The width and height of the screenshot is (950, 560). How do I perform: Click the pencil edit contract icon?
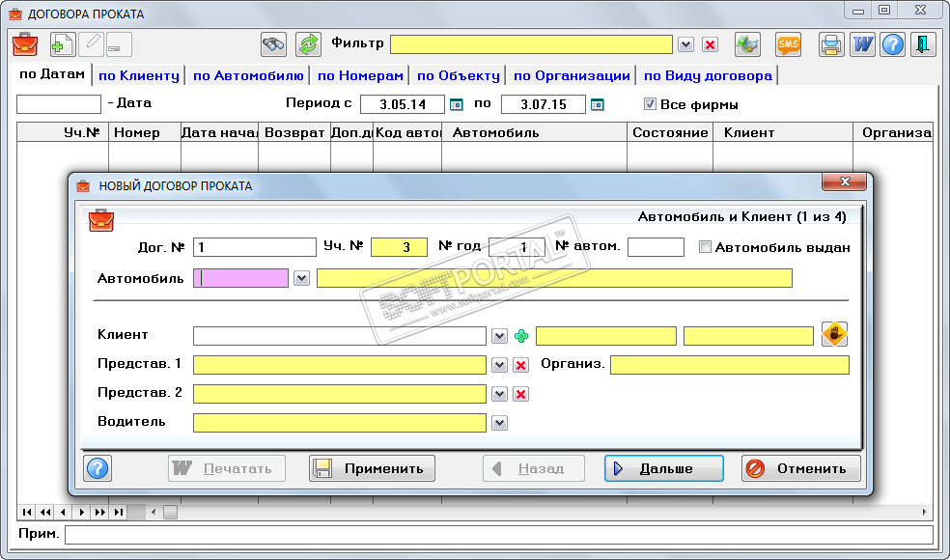93,44
